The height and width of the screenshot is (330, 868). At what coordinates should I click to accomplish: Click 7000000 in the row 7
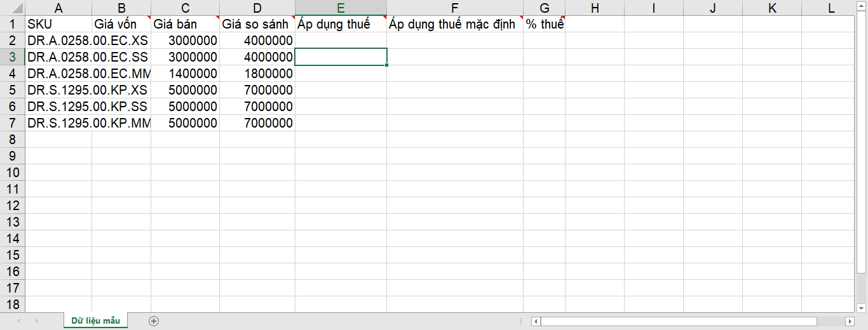pos(257,123)
